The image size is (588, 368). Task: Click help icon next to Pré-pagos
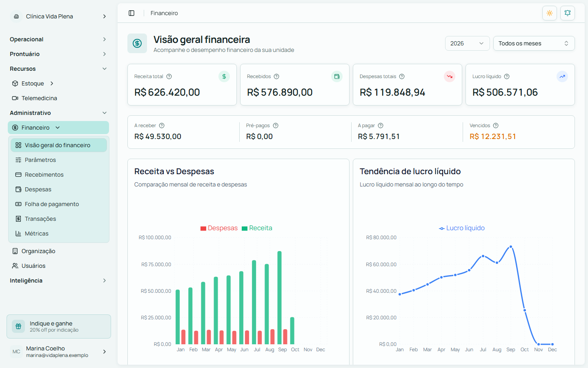276,126
